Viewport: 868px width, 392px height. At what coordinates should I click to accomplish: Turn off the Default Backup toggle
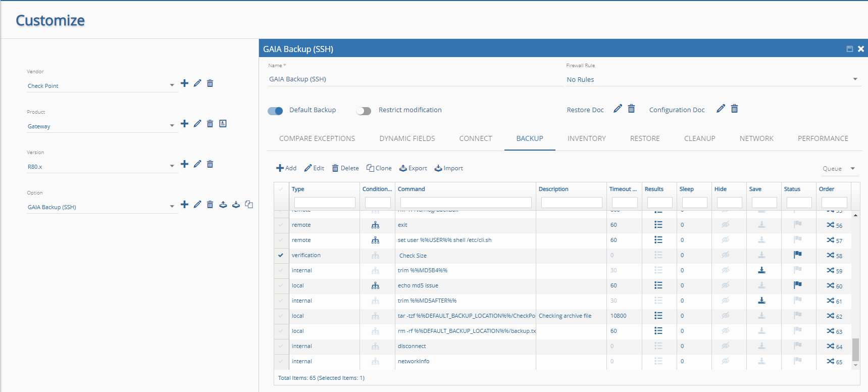point(275,111)
